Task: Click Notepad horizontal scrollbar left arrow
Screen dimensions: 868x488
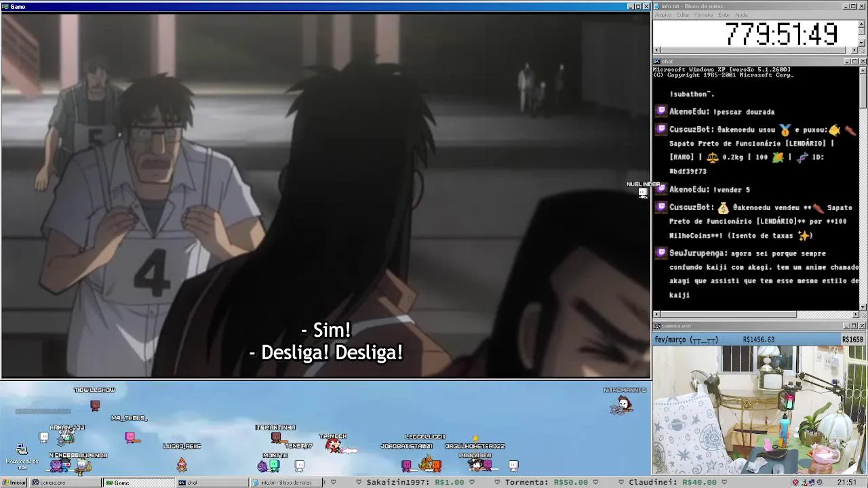Action: [x=656, y=50]
